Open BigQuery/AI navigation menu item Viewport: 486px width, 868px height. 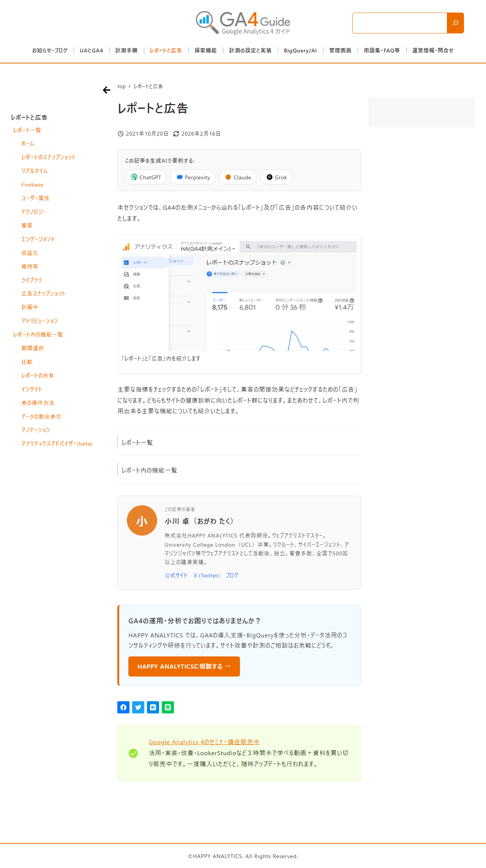pyautogui.click(x=300, y=51)
